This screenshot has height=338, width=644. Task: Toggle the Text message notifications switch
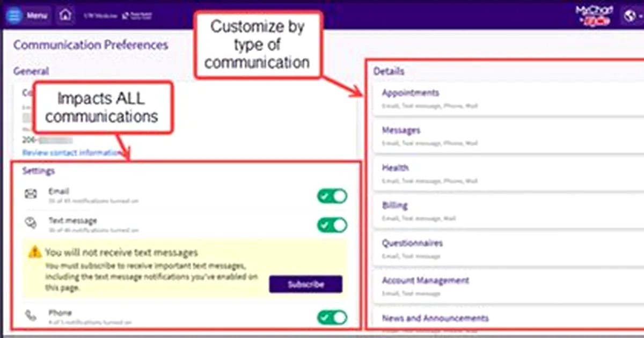point(332,225)
